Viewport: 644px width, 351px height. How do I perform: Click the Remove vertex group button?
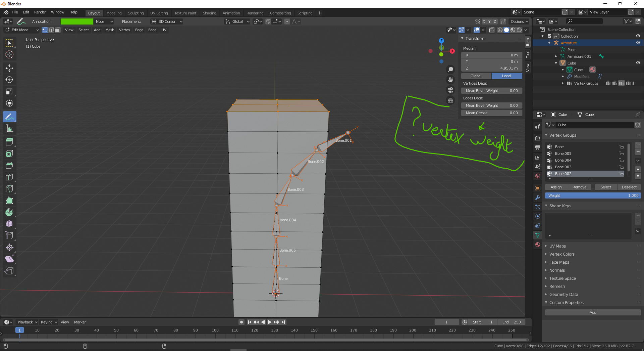580,187
